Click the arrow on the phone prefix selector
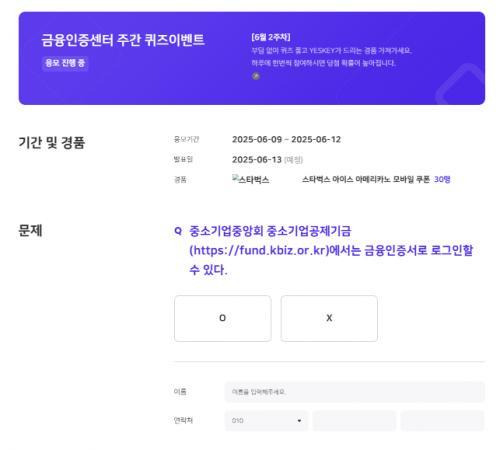Image resolution: width=500 pixels, height=450 pixels. point(299,421)
